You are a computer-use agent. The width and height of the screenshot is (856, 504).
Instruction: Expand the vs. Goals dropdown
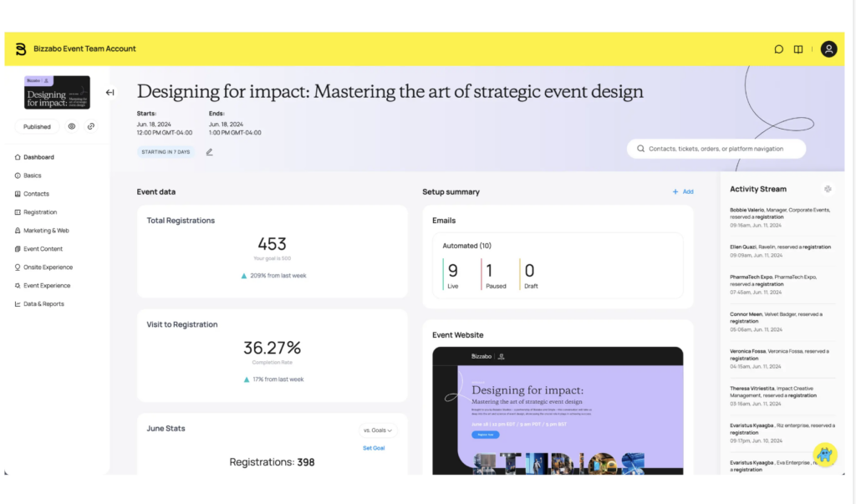point(378,430)
